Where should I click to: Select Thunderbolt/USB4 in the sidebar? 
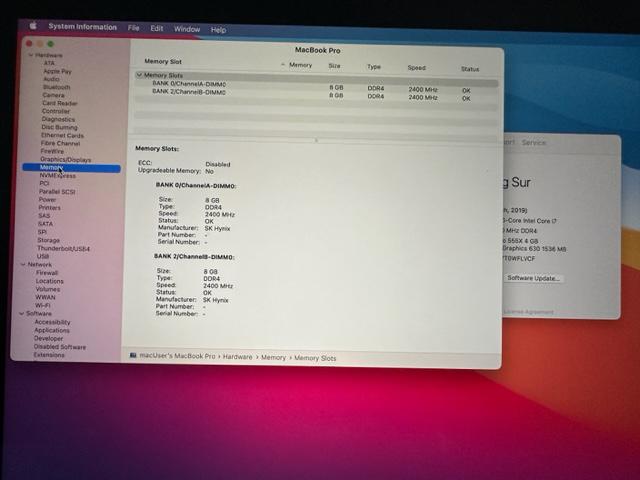tap(63, 248)
